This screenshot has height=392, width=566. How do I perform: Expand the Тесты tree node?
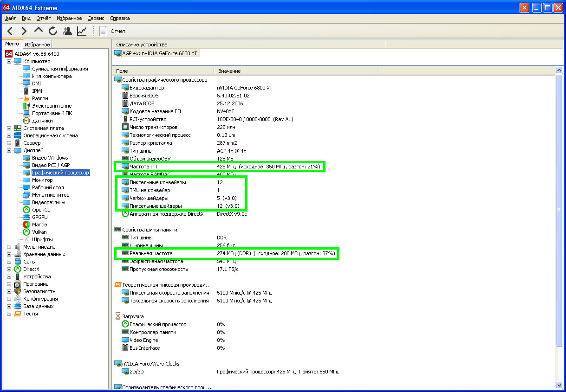9,314
